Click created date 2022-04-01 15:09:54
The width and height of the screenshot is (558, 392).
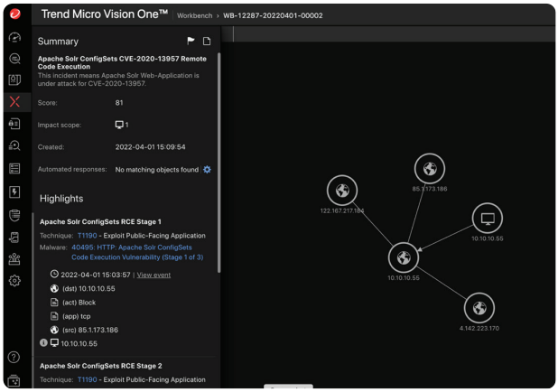click(x=150, y=147)
